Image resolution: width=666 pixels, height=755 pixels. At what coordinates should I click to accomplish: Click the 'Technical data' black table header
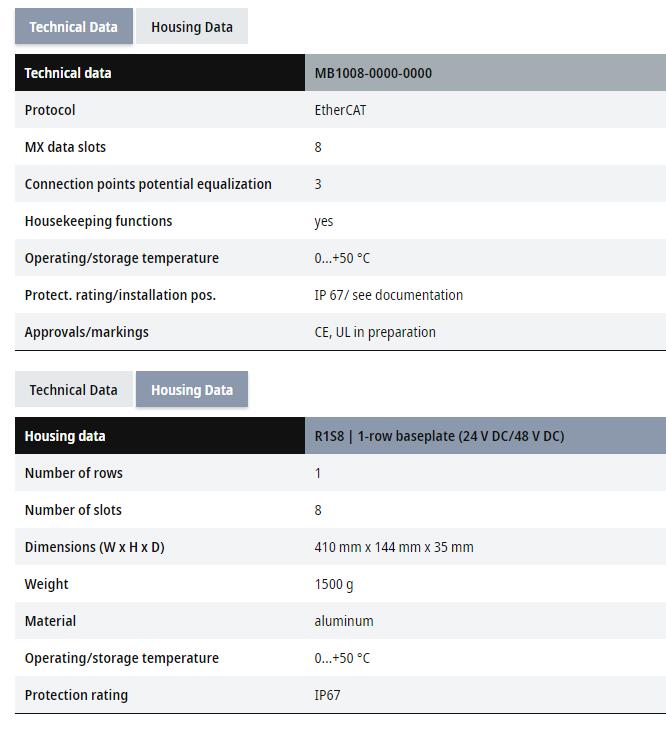pos(68,73)
